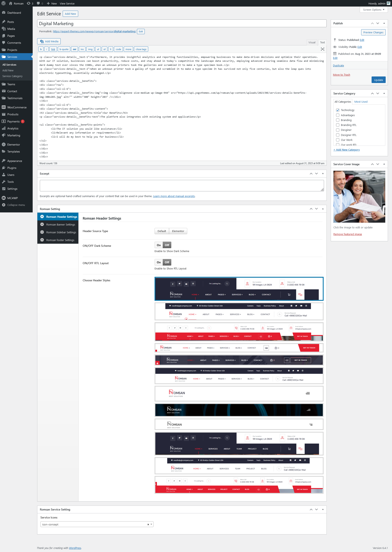Open the Service Icons icon-concept dropdown
392x552 pixels.
click(97, 524)
